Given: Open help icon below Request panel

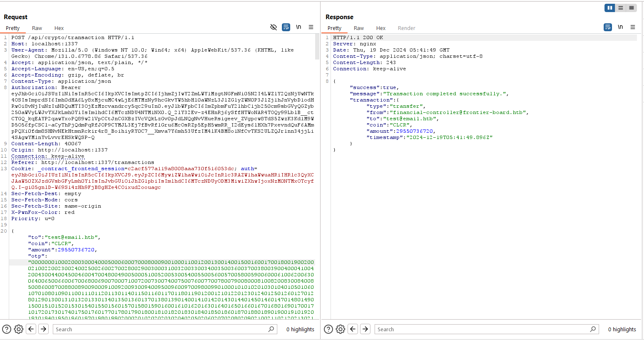Looking at the screenshot, I should [x=7, y=329].
